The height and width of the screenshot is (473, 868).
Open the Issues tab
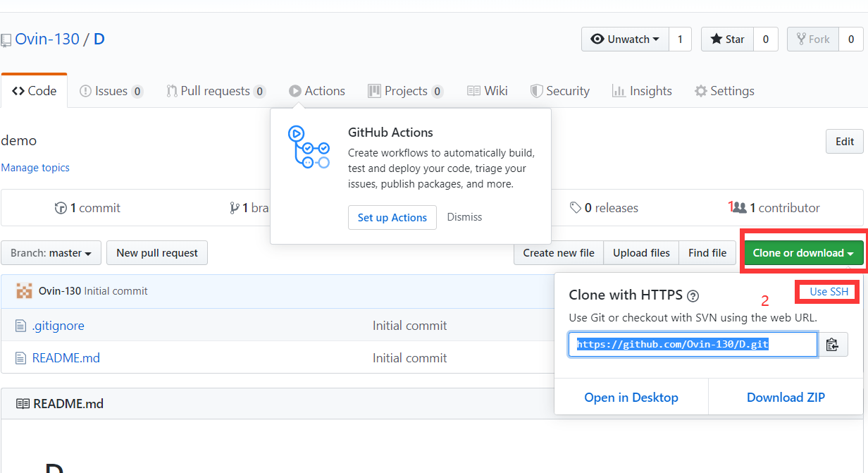(111, 91)
